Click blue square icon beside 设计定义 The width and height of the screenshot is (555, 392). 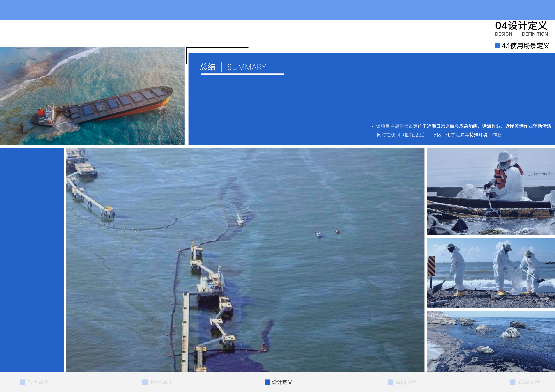point(267,382)
